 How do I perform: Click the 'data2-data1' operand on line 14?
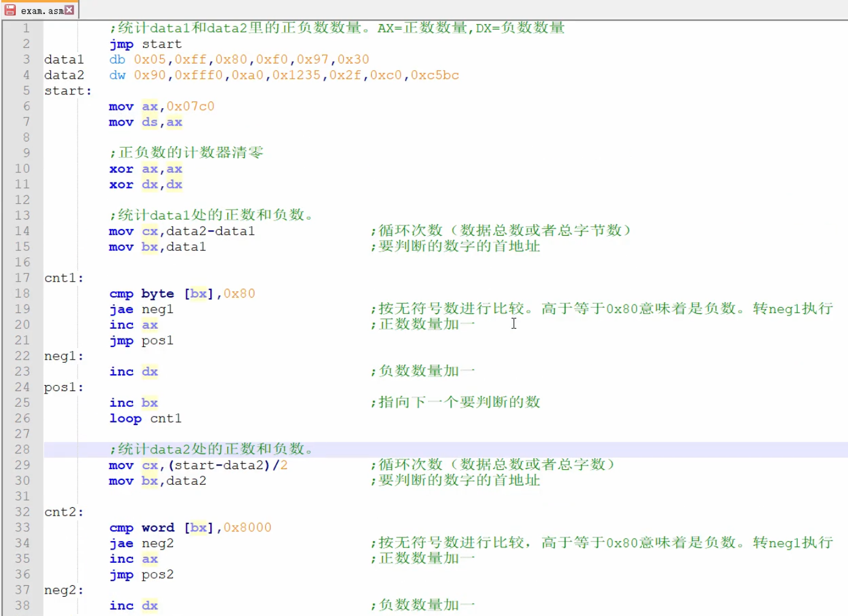tap(211, 231)
